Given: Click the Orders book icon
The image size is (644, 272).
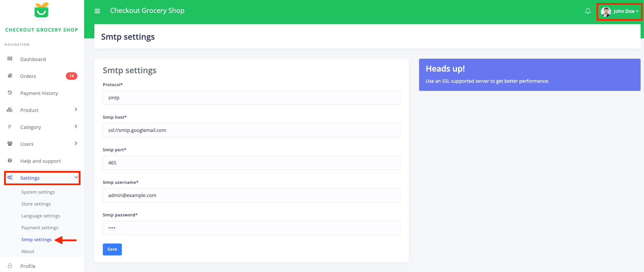Looking at the screenshot, I should [10, 76].
